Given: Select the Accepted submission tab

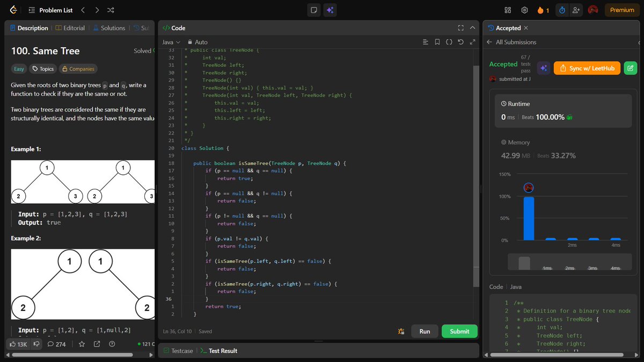Looking at the screenshot, I should pos(504,28).
